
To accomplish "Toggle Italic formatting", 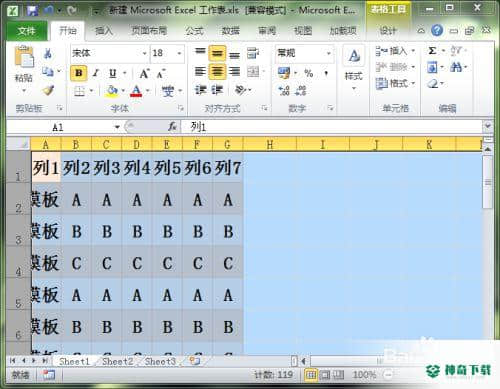I will point(96,73).
